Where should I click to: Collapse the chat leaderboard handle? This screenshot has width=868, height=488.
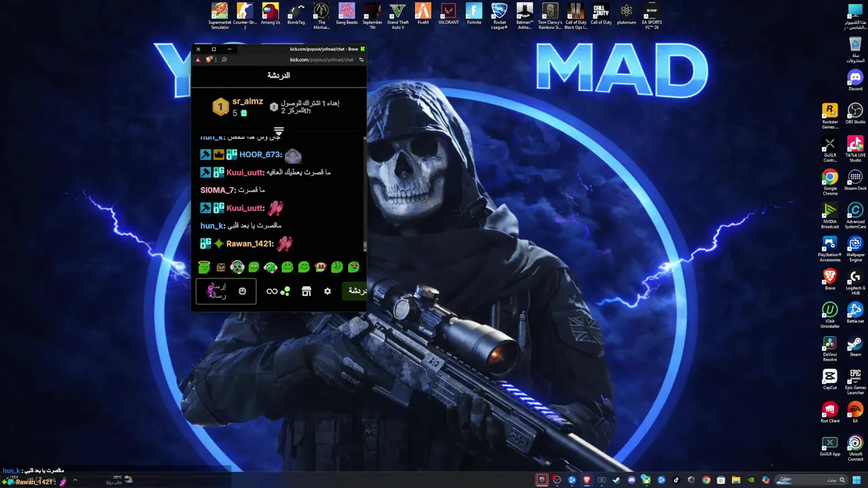279,131
